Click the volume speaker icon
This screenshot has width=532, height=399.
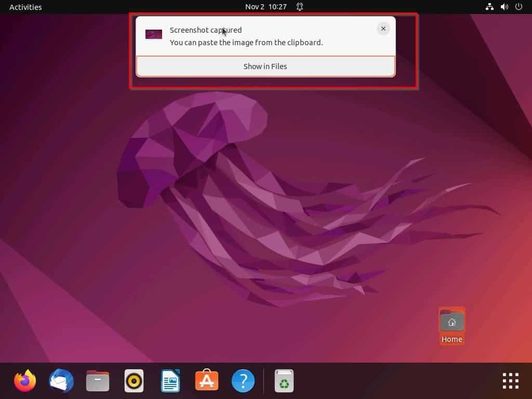coord(504,7)
